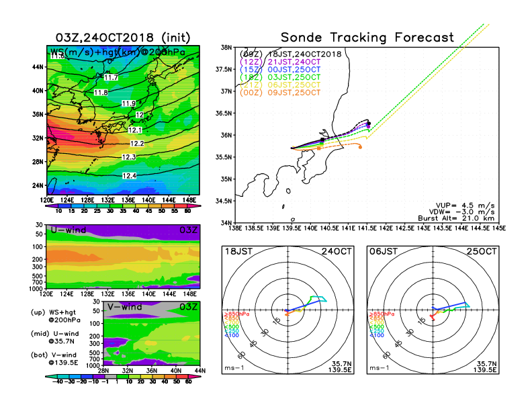532x411 pixels.
Task: Click the 06JST hodograph plot
Action: (432, 312)
